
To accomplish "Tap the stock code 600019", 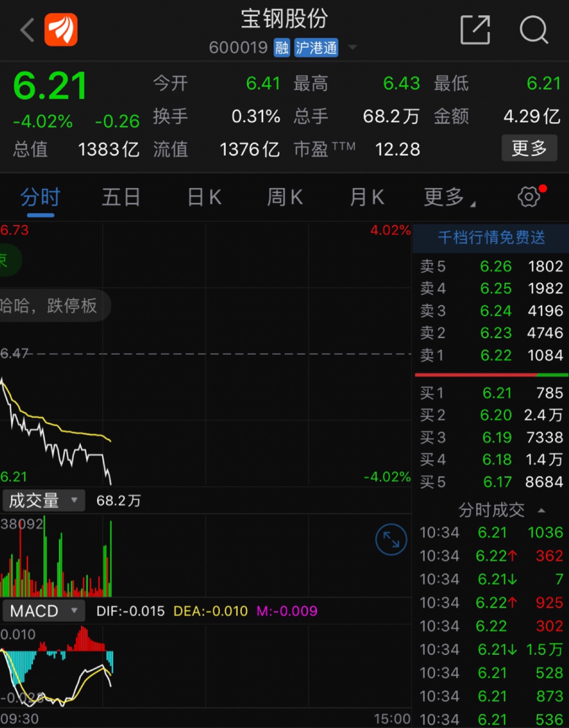I will click(238, 48).
